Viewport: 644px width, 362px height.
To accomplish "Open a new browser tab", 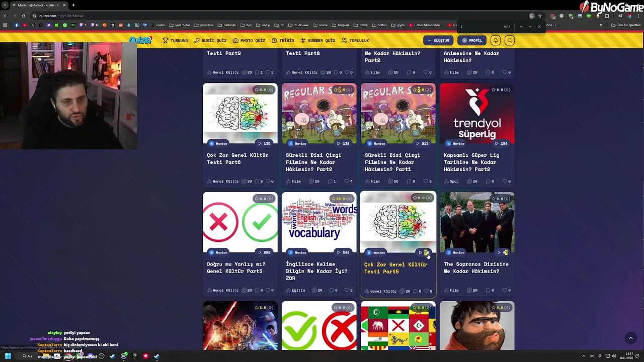I will click(73, 5).
